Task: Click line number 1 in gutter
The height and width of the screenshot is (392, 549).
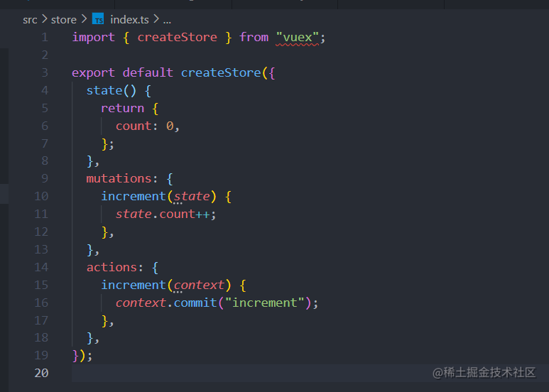Action: (45, 37)
